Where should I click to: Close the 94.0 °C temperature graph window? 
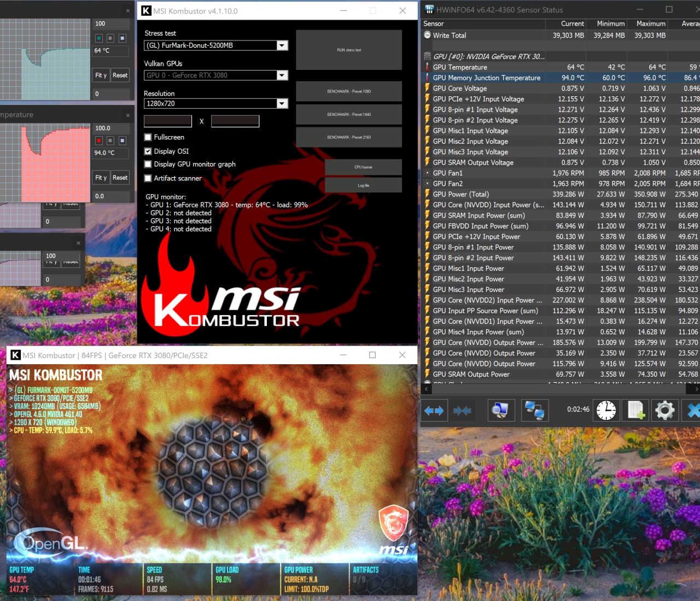point(128,115)
